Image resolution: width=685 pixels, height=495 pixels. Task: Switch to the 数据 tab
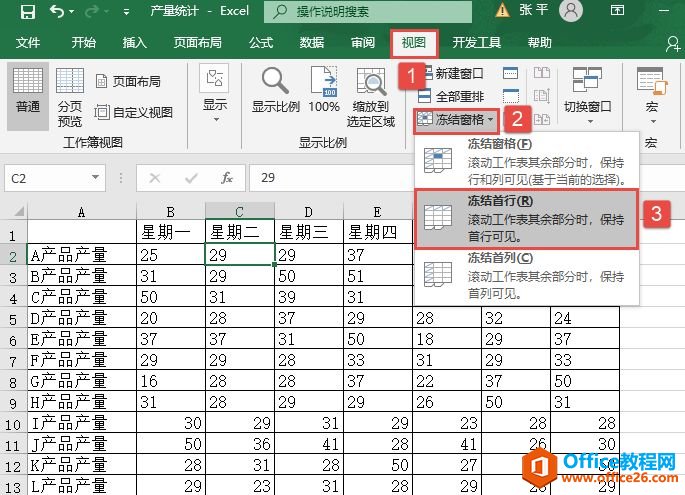click(x=311, y=43)
